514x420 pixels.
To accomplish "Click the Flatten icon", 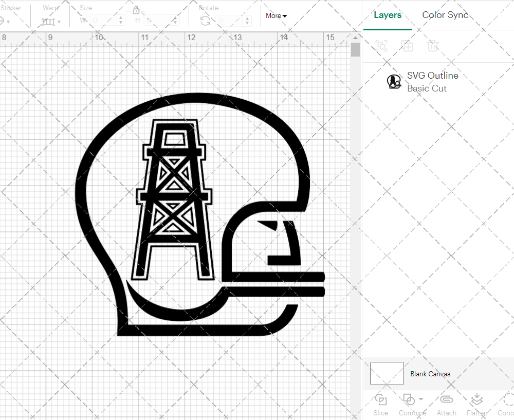I will [x=476, y=400].
